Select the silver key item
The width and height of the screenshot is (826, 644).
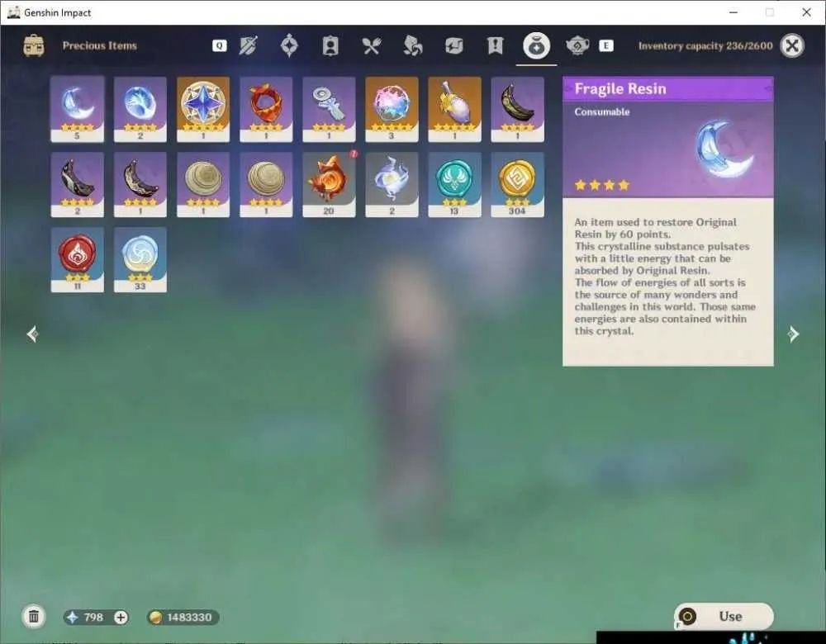click(x=329, y=109)
